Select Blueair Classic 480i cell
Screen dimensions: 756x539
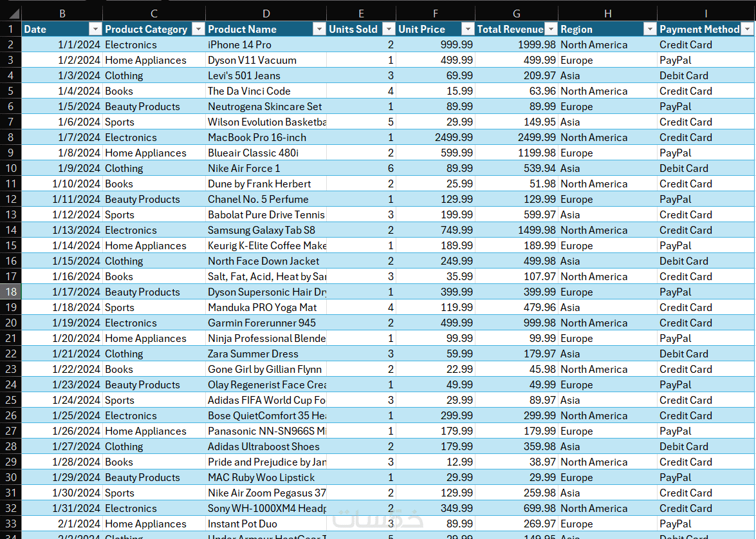(266, 153)
